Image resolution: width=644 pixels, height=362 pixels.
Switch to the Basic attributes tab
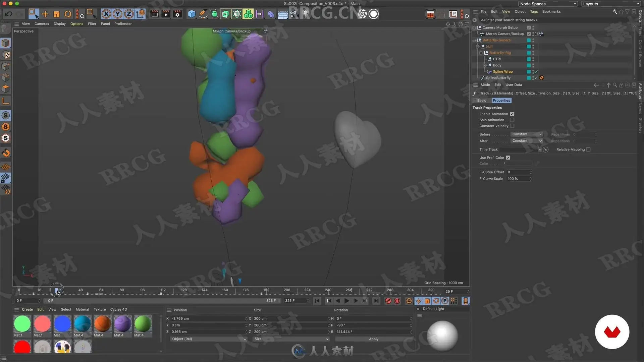coord(481,101)
